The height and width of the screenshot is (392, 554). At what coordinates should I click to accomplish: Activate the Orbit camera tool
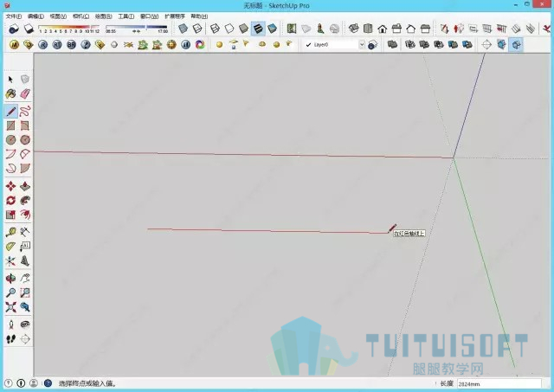click(x=11, y=279)
